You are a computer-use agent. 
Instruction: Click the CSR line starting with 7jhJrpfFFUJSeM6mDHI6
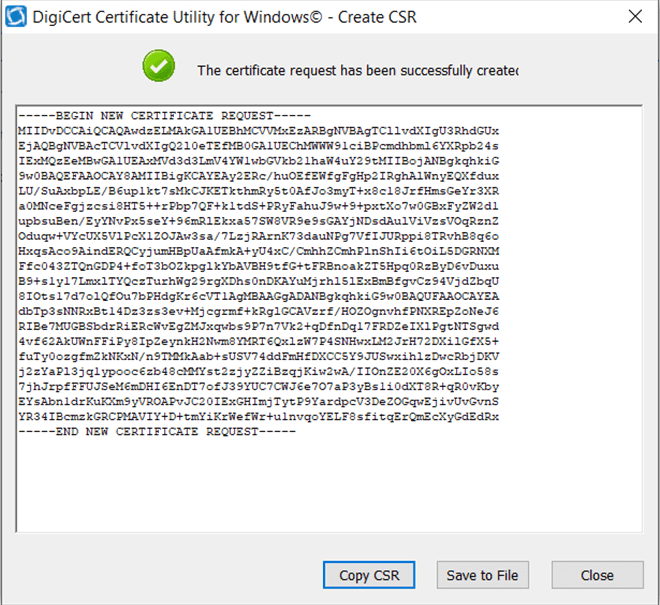pos(258,387)
